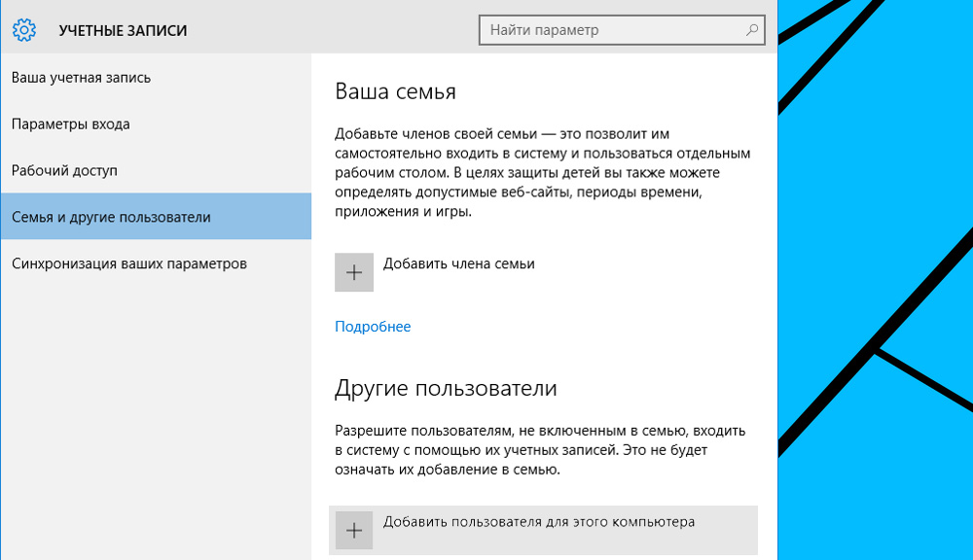
Task: Click the Settings gear icon
Action: click(24, 30)
